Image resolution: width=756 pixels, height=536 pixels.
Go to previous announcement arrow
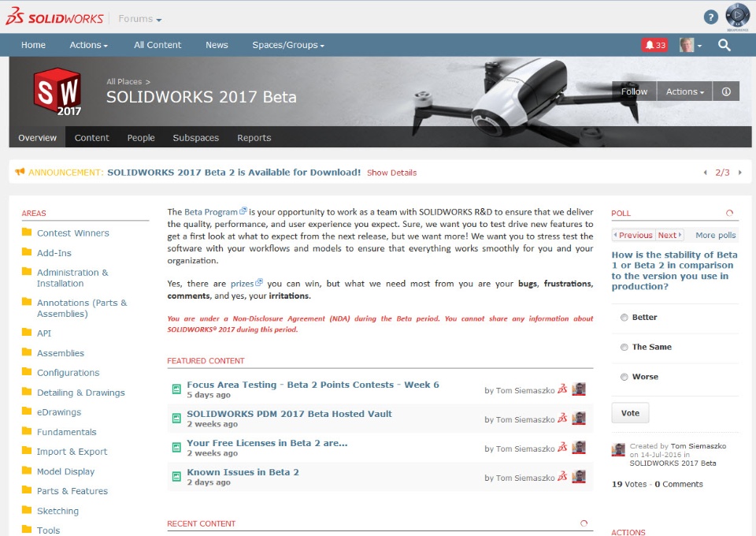point(706,173)
